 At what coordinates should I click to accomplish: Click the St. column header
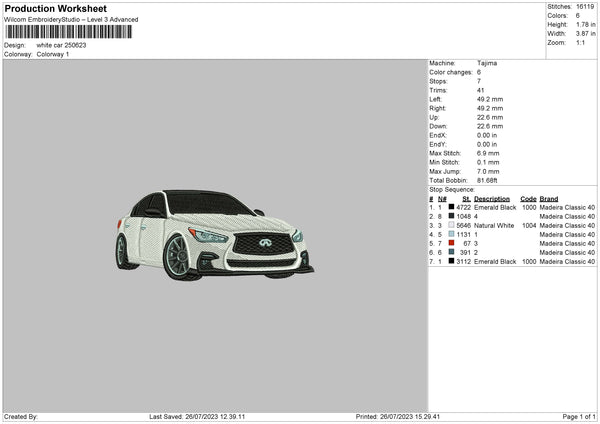coord(465,198)
